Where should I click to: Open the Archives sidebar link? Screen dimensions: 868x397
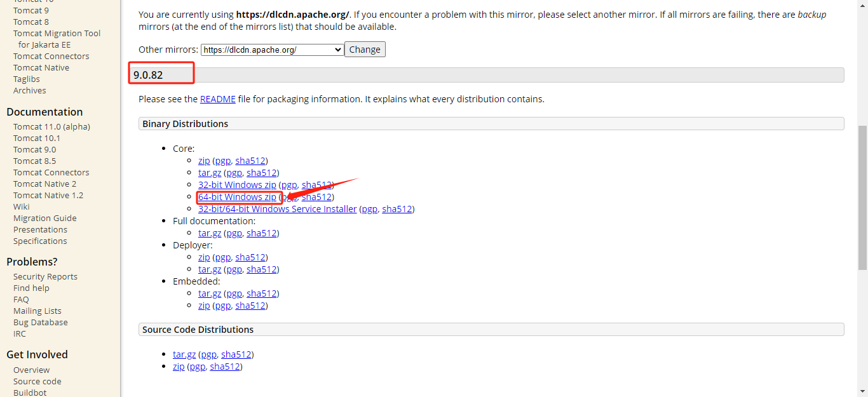click(29, 90)
